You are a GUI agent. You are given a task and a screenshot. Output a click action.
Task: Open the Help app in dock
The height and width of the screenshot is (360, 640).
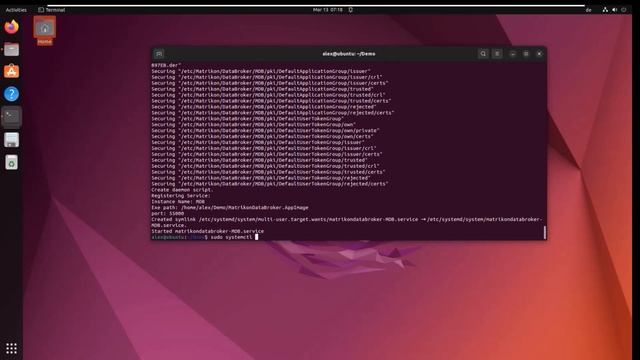point(11,94)
